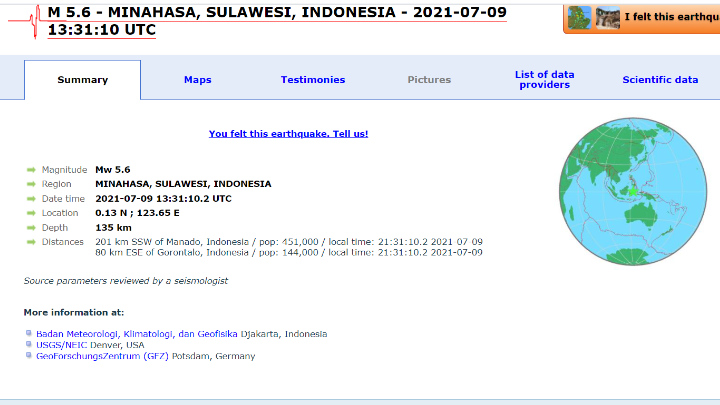Viewport: 720px width, 405px height.
Task: Open the List of data providers tab
Action: [x=544, y=80]
